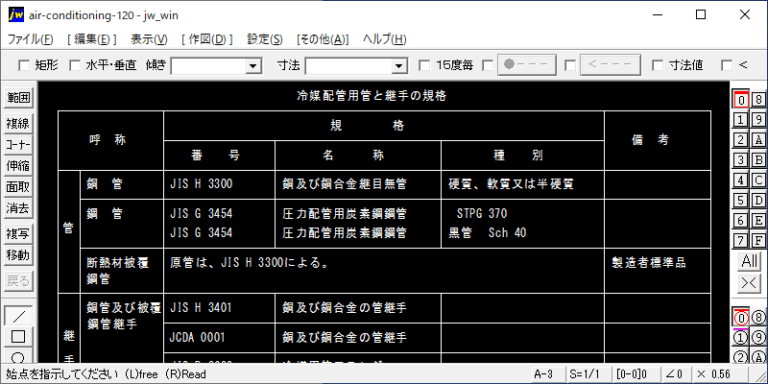Click the layer group 9 circle button

click(758, 337)
